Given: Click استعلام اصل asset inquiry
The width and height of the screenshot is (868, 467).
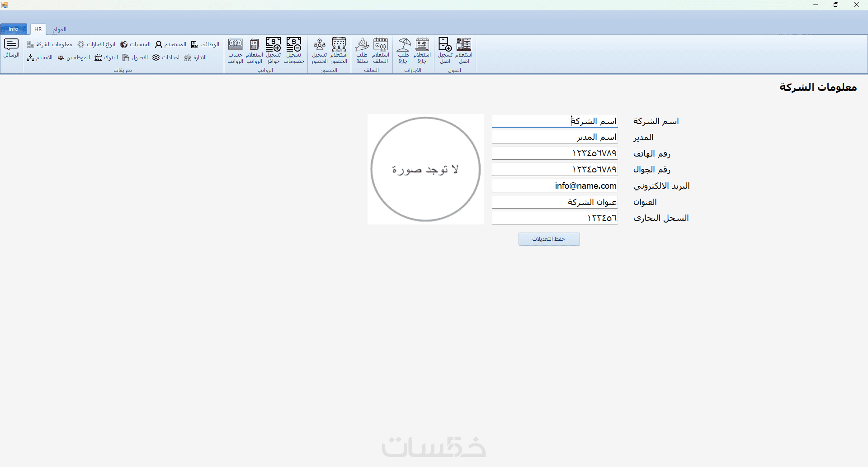Looking at the screenshot, I should coord(464,51).
